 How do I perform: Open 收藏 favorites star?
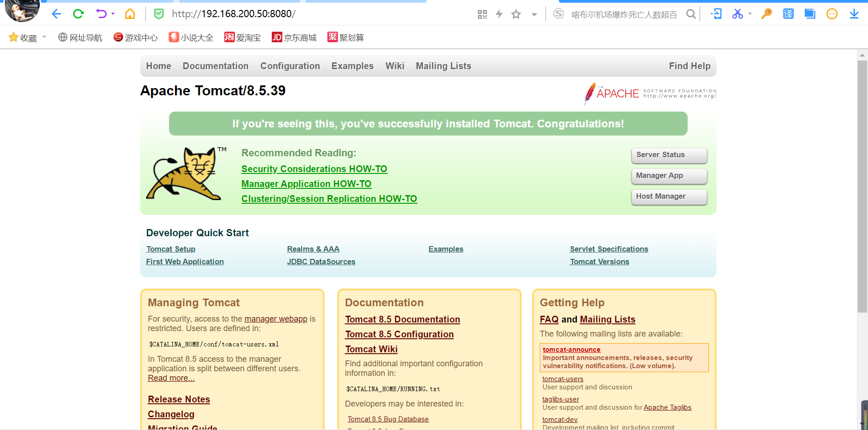(23, 37)
